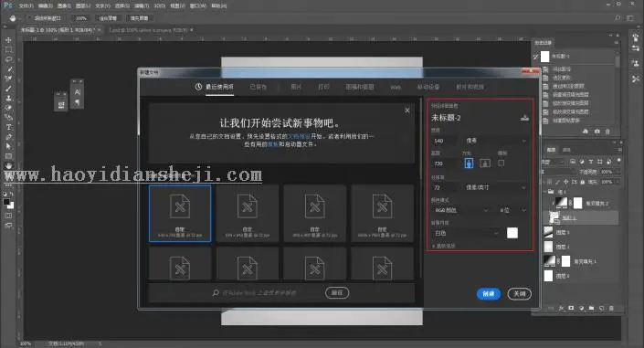Create new snapshot camera icon in History
644x348 pixels.
tap(596, 132)
